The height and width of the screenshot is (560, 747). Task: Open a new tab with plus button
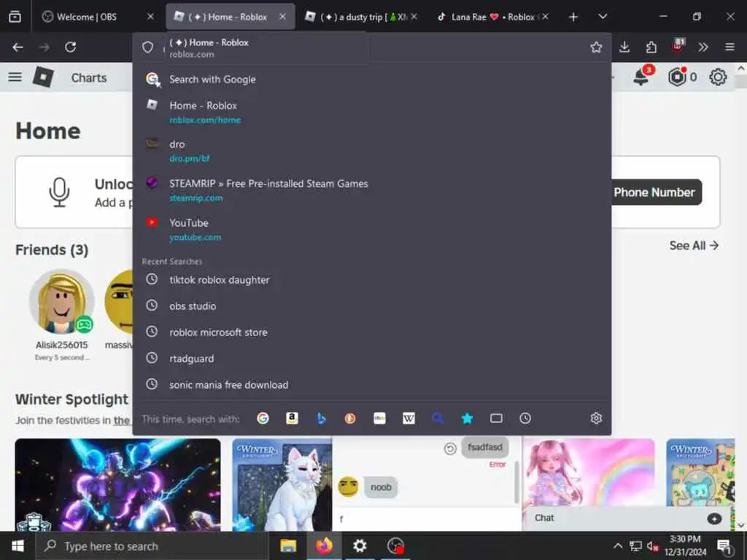[573, 17]
